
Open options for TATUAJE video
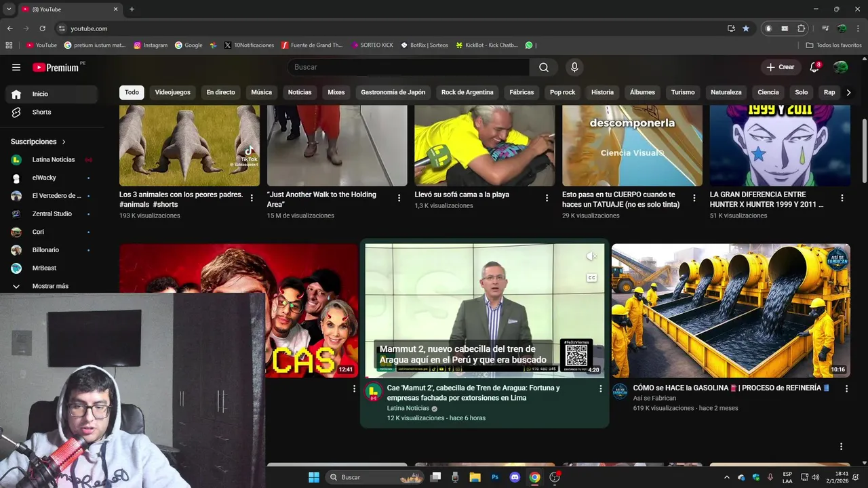tap(694, 198)
